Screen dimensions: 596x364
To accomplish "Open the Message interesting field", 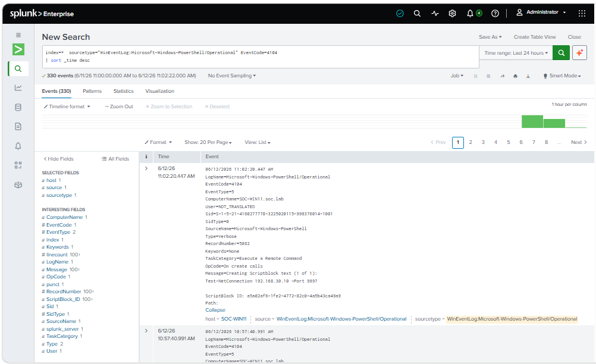I will tap(57, 269).
